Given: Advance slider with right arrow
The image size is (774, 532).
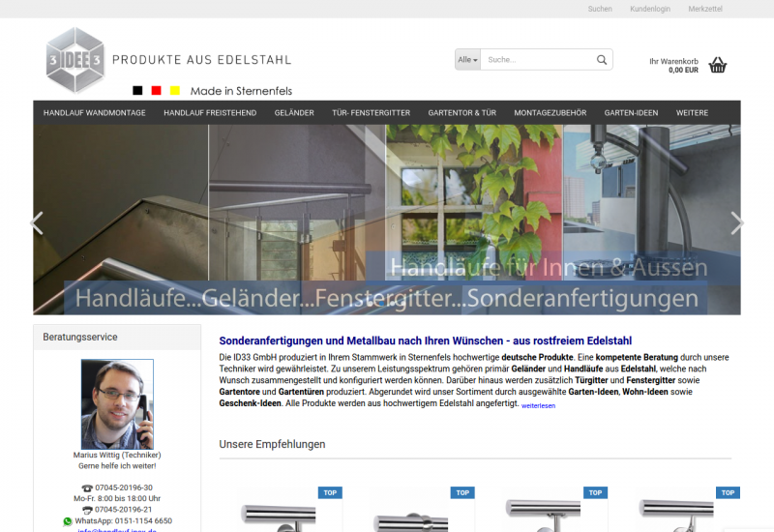Looking at the screenshot, I should [736, 223].
